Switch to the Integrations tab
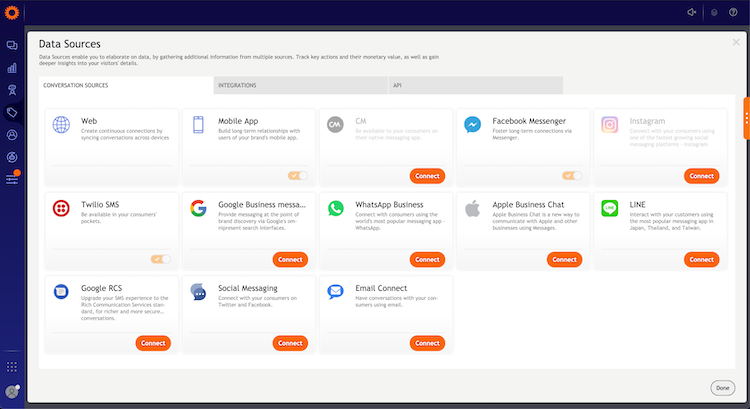This screenshot has height=409, width=750. (x=300, y=85)
